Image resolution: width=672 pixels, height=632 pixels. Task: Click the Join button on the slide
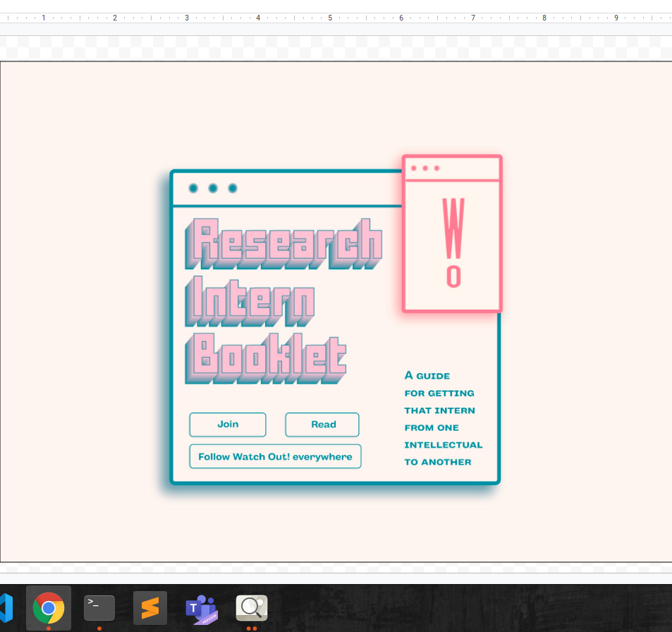228,425
